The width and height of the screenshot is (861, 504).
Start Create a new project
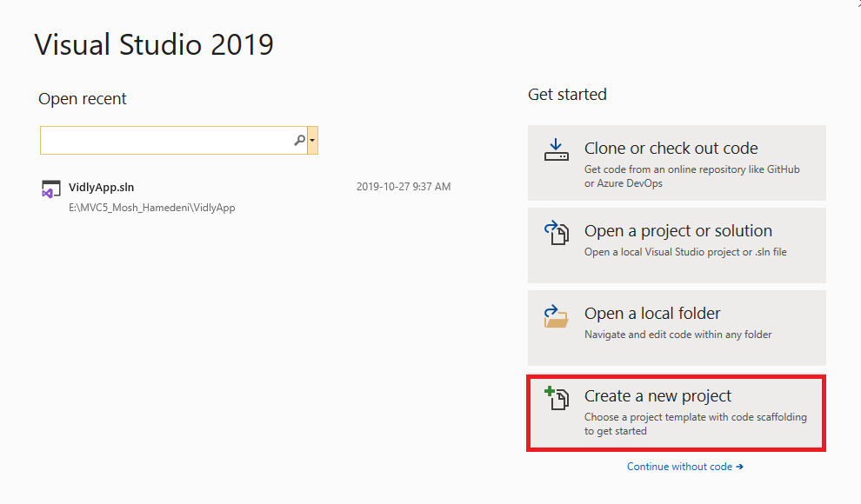tap(657, 396)
